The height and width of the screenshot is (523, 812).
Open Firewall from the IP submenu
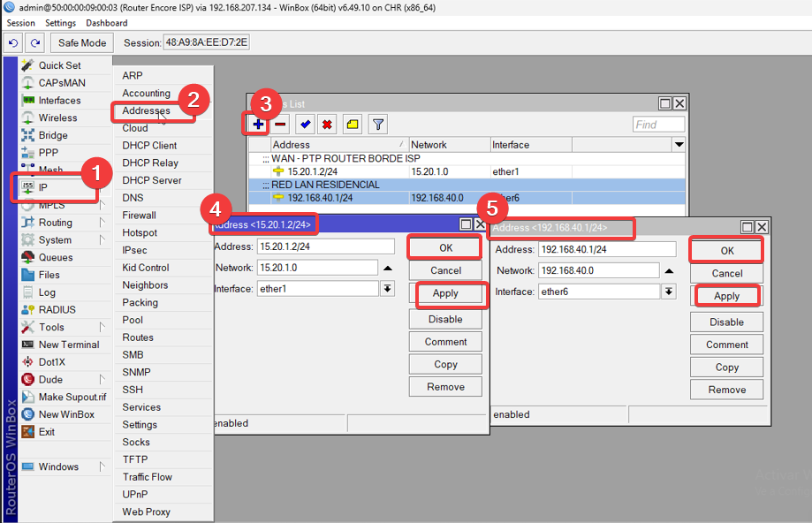[140, 215]
